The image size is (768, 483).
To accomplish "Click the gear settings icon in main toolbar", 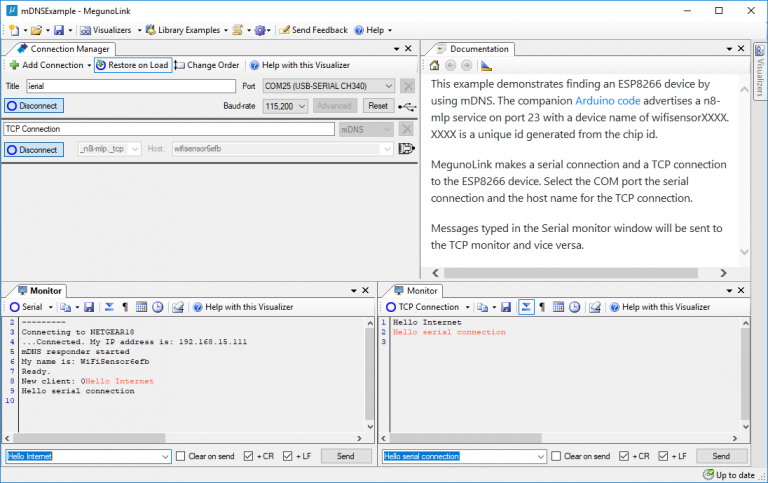I will 260,30.
